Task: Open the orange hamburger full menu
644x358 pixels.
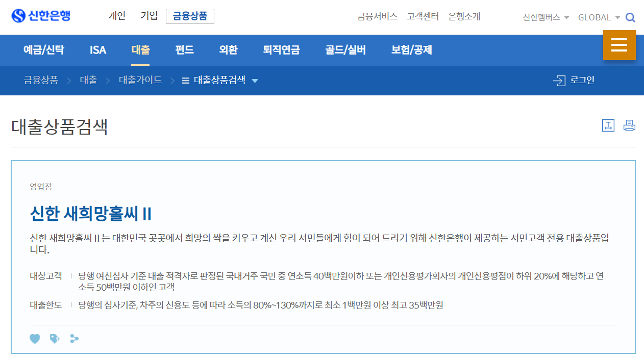Action: pyautogui.click(x=619, y=45)
